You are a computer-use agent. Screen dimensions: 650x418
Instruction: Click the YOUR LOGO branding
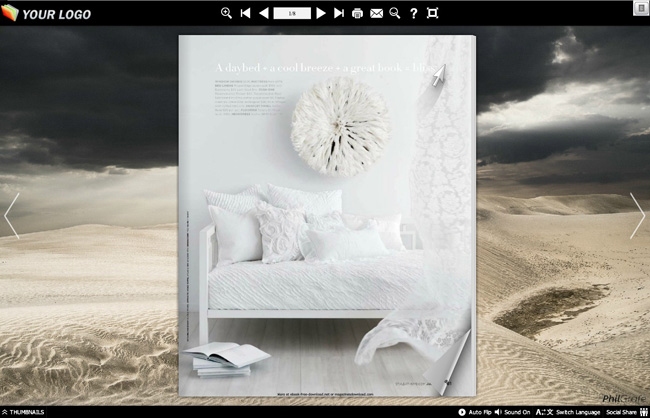click(46, 13)
